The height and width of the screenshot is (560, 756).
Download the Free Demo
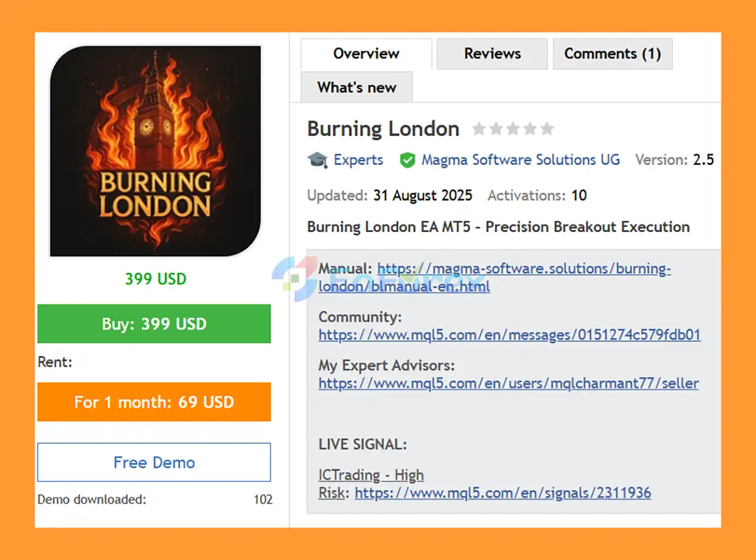pos(154,463)
